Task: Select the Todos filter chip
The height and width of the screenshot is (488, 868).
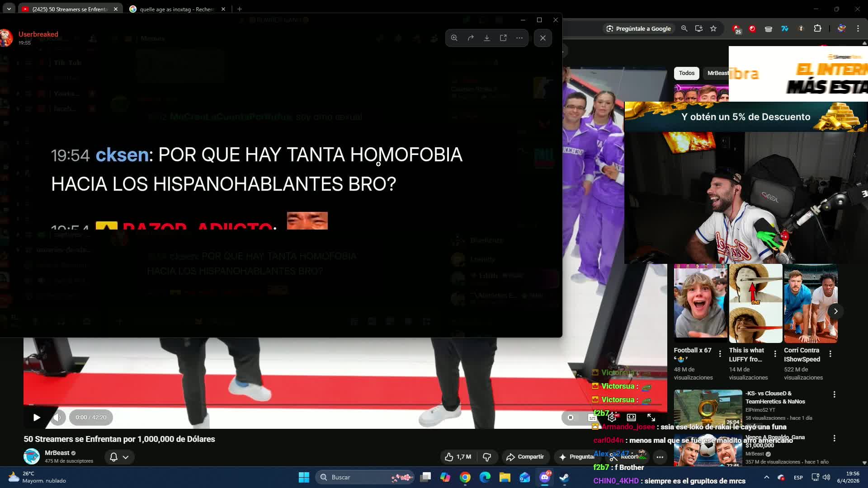Action: pyautogui.click(x=686, y=73)
